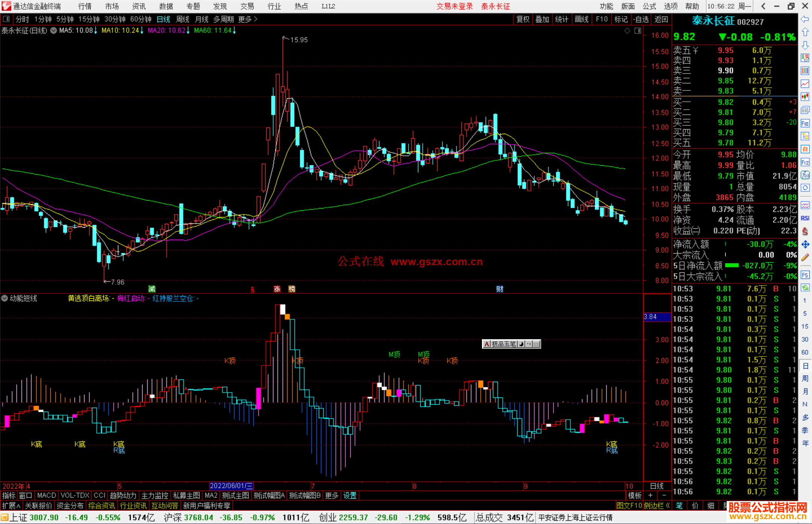Open the 模板 template dropdown
The height and width of the screenshot is (524, 812).
(635, 495)
